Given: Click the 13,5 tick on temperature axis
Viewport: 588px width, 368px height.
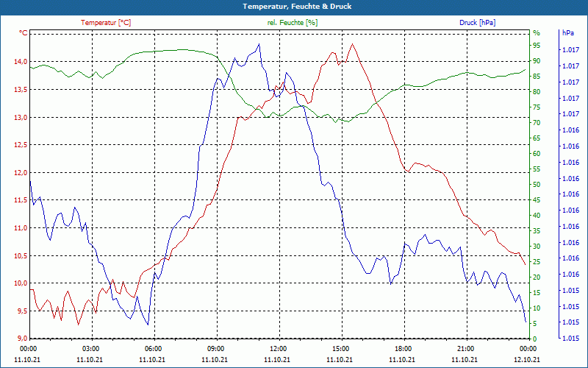Looking at the screenshot, I should point(21,89).
